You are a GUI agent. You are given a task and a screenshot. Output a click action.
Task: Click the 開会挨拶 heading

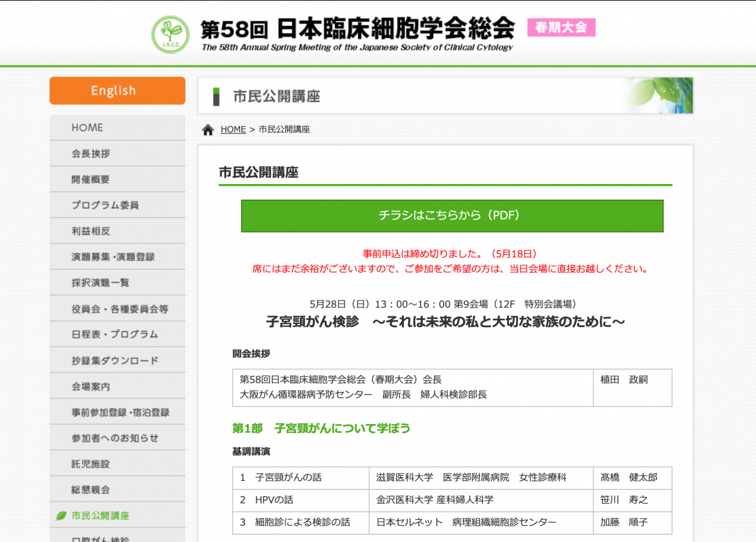(x=251, y=354)
